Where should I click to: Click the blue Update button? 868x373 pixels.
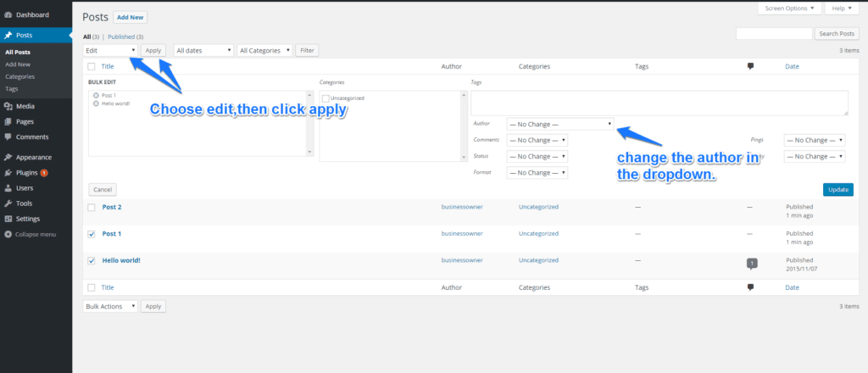tap(838, 190)
